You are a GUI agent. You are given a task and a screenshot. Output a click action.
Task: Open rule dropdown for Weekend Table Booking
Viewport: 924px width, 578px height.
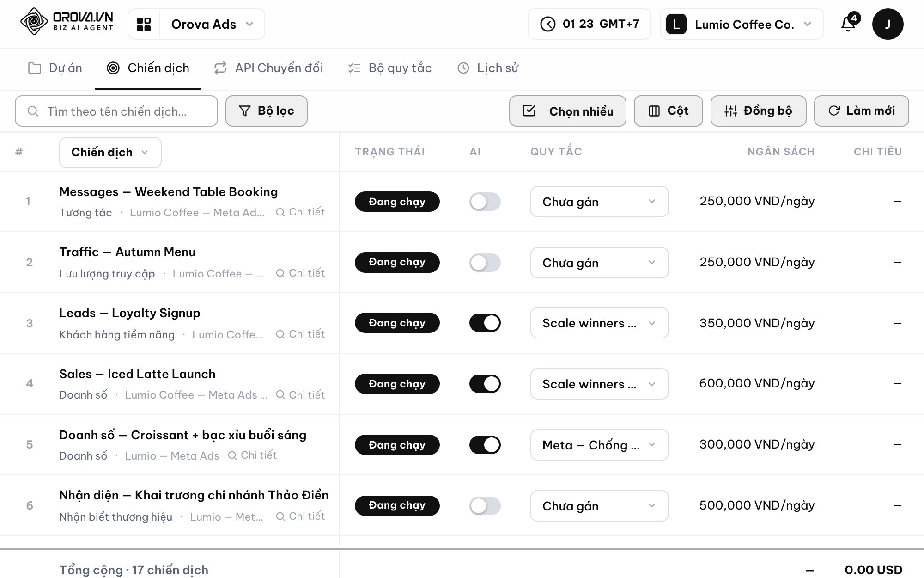[600, 202]
